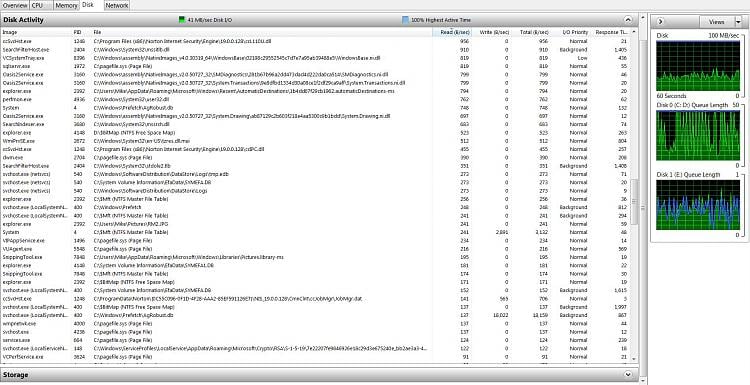
Task: Click the Disk 100 MB/sec graph
Action: [x=698, y=66]
